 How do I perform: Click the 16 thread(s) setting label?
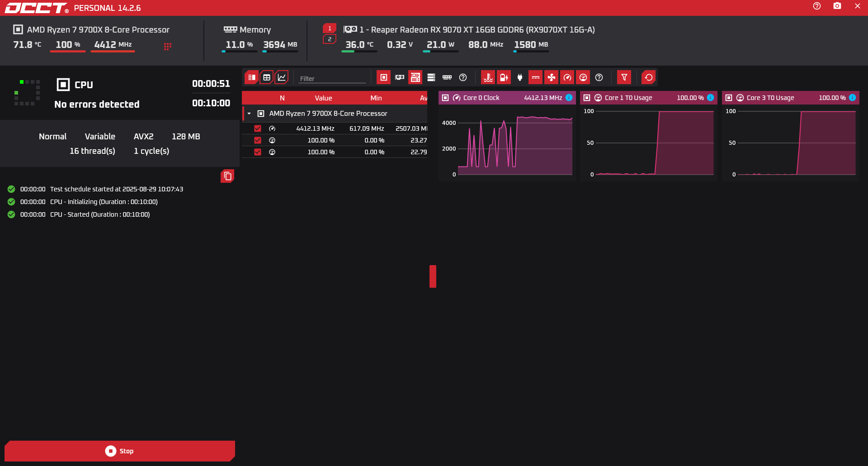(92, 151)
